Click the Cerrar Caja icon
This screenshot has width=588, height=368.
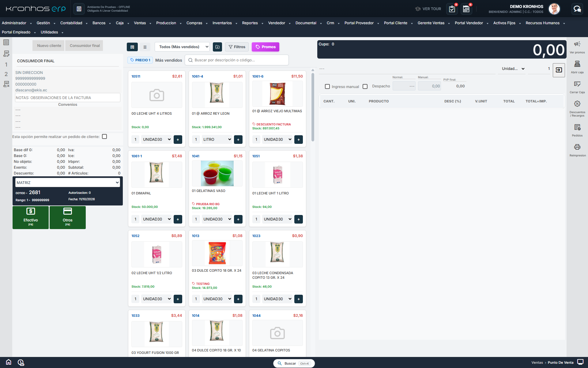point(577,84)
